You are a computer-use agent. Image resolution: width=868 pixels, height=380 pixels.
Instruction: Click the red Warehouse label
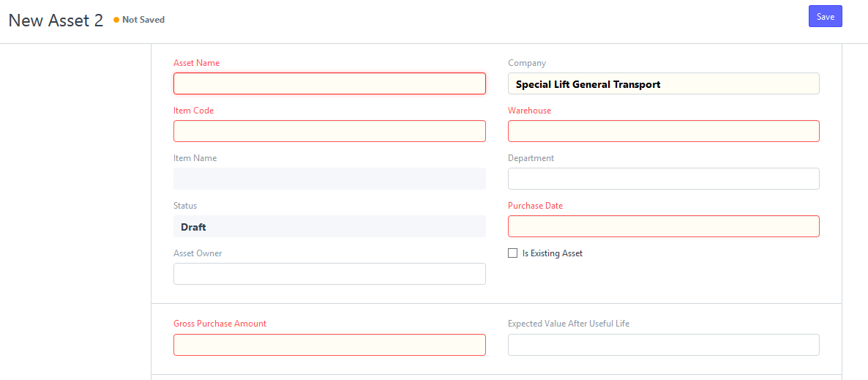[530, 111]
